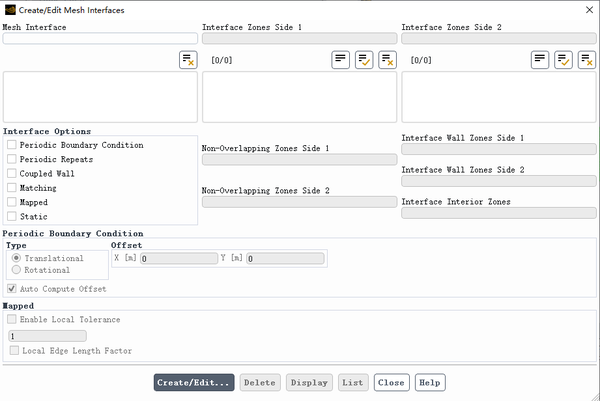Check the Periodic Repeats checkbox
600x401 pixels.
[x=12, y=159]
